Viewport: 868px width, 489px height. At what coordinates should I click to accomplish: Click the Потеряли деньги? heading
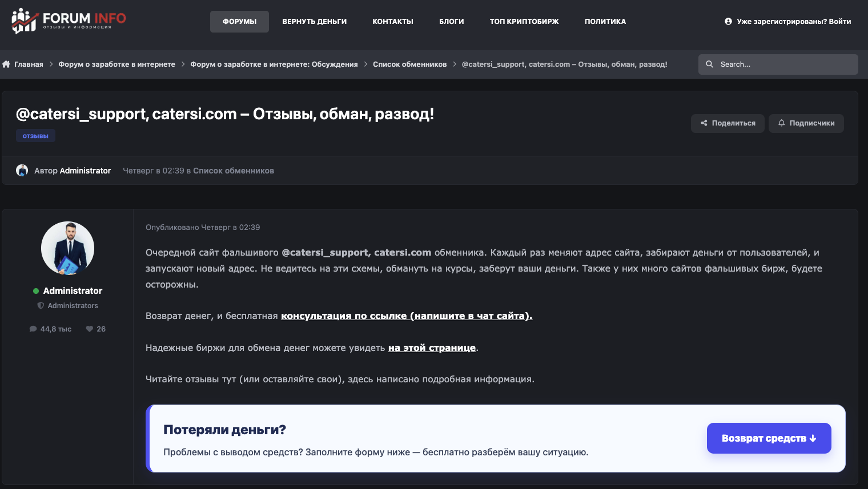coord(224,430)
